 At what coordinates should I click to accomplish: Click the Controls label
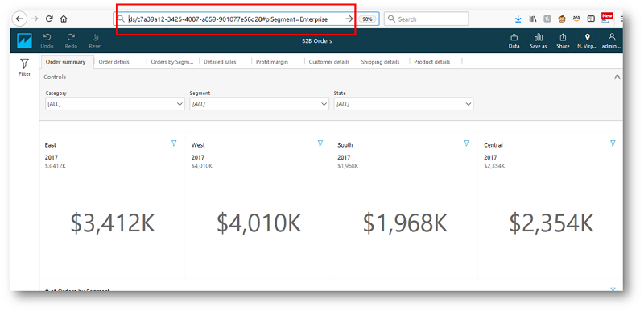coord(55,77)
